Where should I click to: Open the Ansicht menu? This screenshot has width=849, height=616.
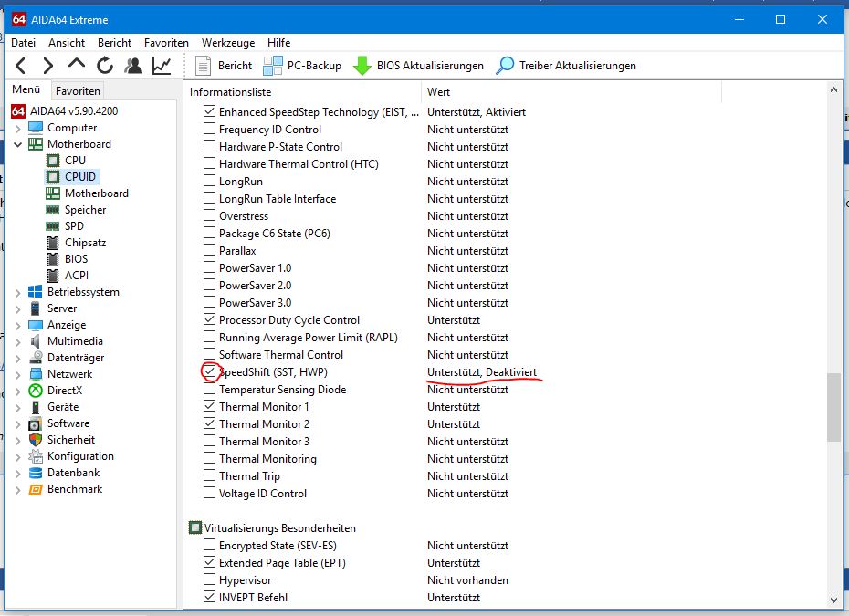[x=67, y=43]
